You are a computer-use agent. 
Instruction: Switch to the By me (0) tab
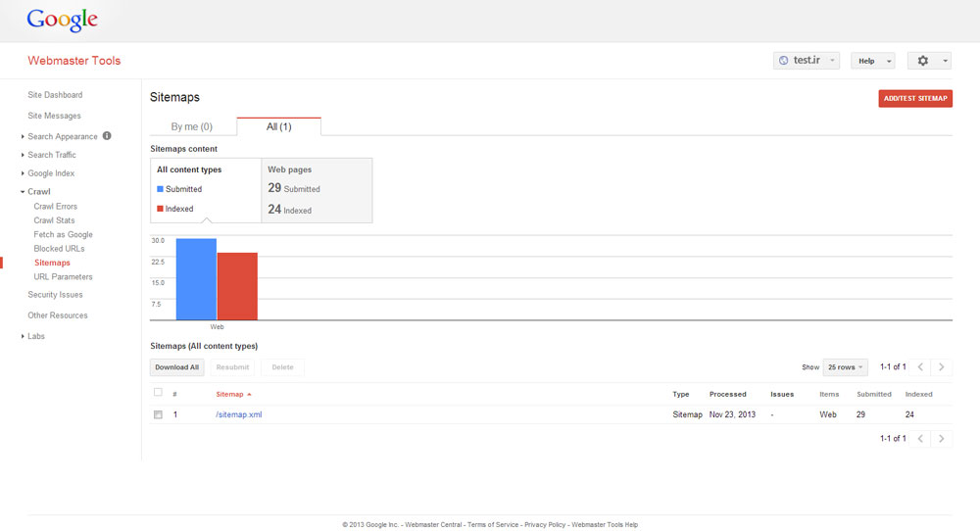point(192,126)
